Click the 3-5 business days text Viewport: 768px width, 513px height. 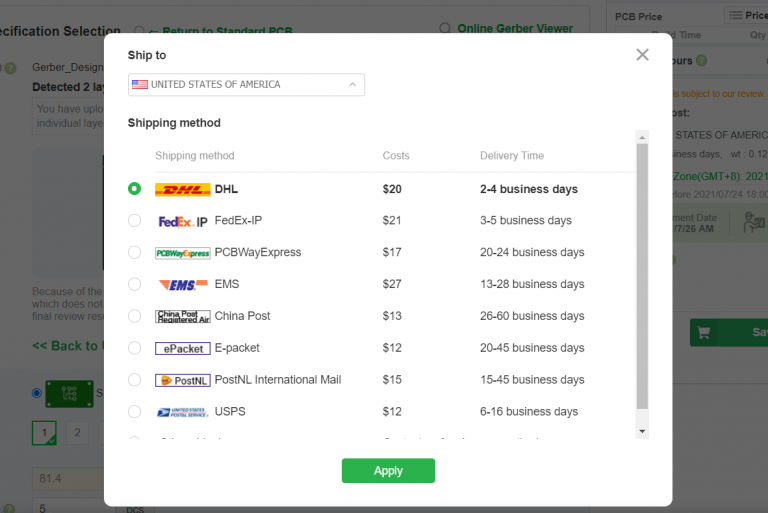(526, 220)
